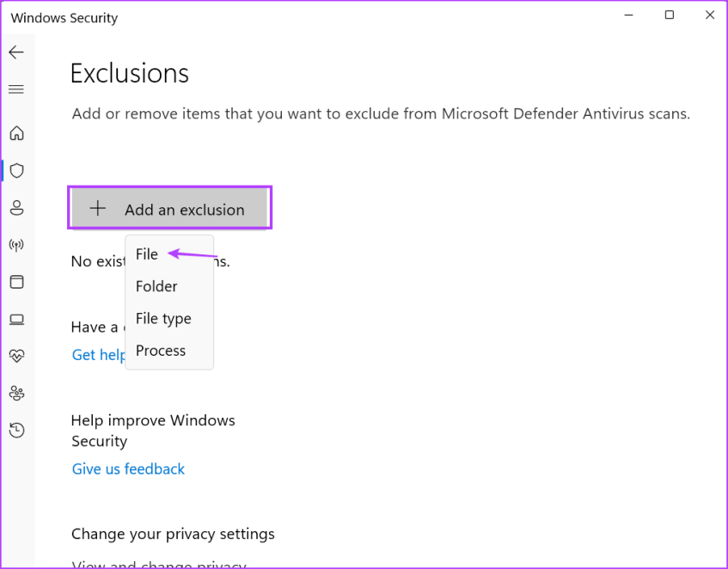Open Firewall & network protection icon
Screen dimensions: 728x569
point(16,245)
